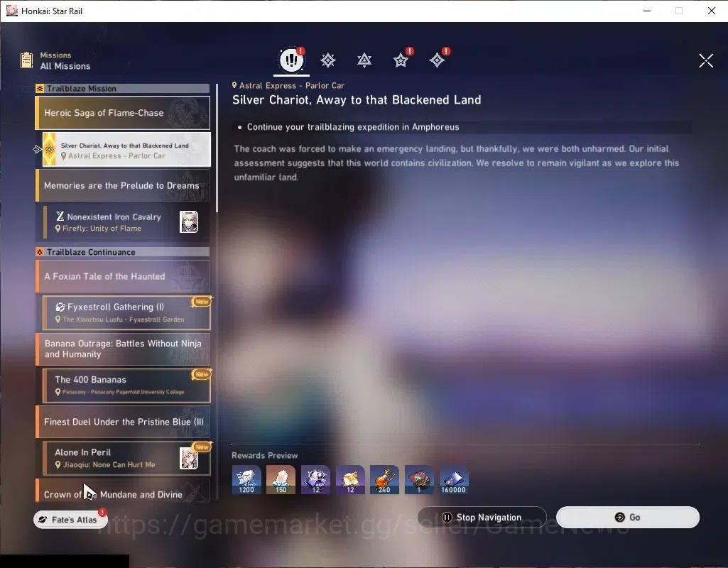Image resolution: width=728 pixels, height=568 pixels.
Task: Minimize the Honkai: Star Rail window
Action: click(647, 11)
